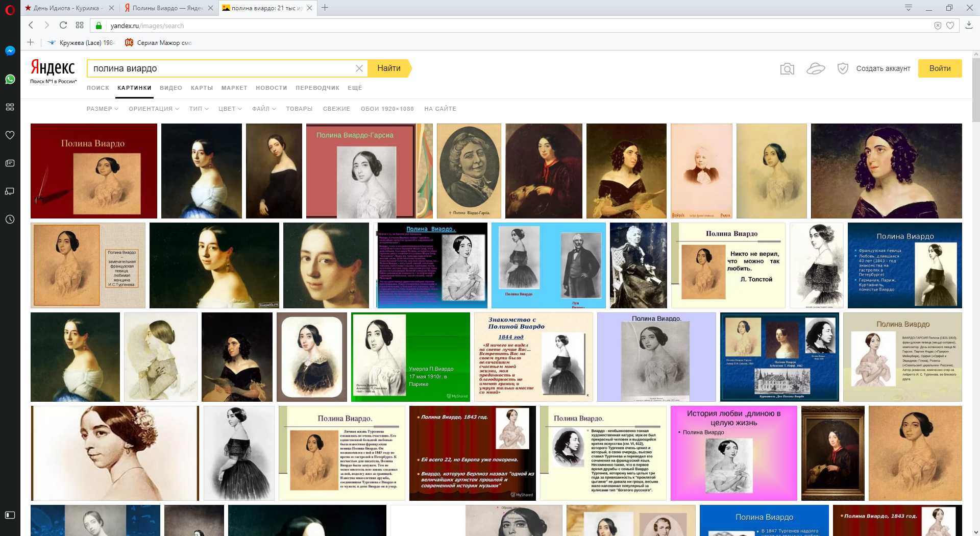Open WhatsApp in the Opera sidebar
Viewport: 980px width, 536px height.
click(10, 79)
